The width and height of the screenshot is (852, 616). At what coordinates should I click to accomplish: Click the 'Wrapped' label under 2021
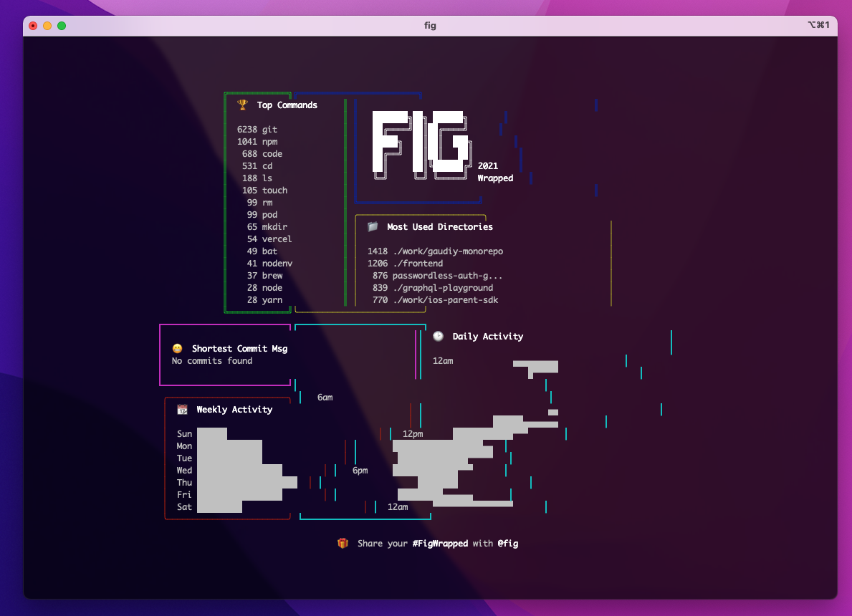(x=495, y=178)
